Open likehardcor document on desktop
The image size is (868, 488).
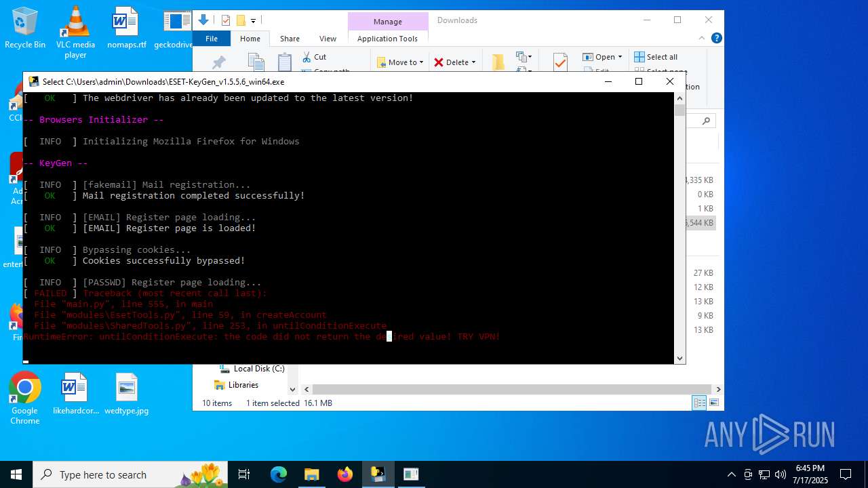click(75, 394)
